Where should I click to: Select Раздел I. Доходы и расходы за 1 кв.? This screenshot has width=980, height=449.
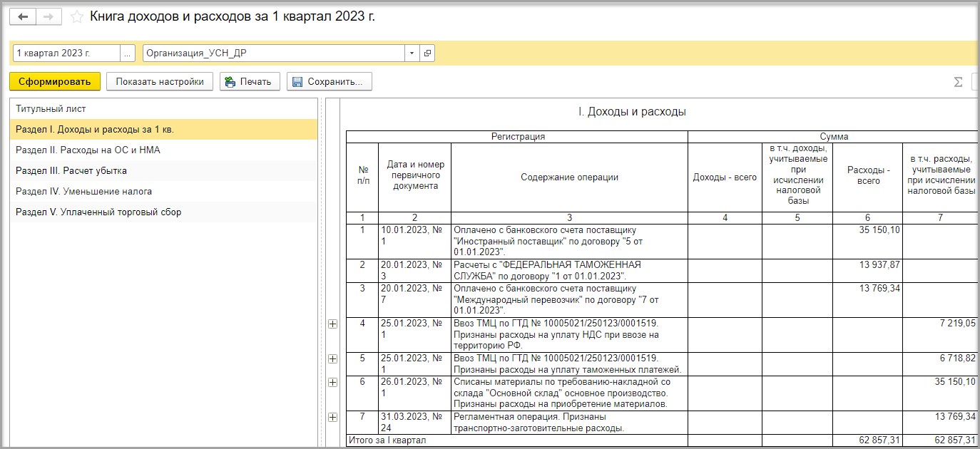pos(163,130)
